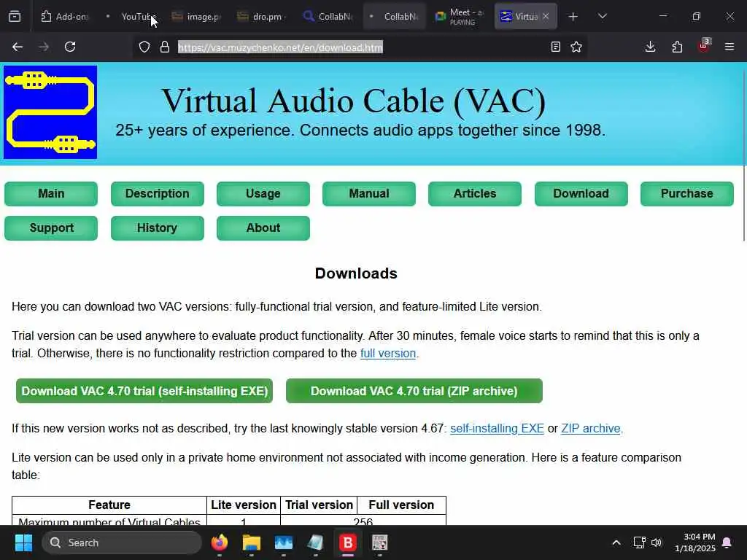Click the URL address bar field

[362, 47]
